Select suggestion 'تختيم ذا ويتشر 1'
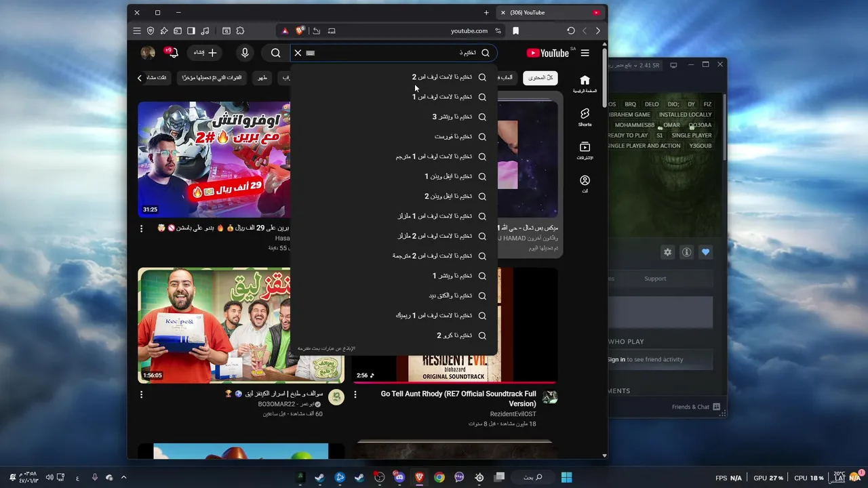This screenshot has height=488, width=868. point(394,276)
